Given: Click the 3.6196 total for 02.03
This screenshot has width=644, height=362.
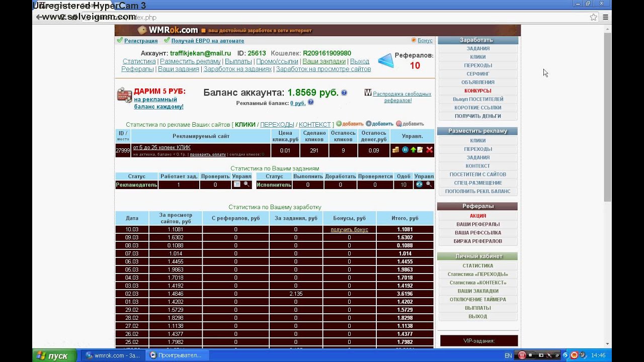Looking at the screenshot, I should pos(405,294).
